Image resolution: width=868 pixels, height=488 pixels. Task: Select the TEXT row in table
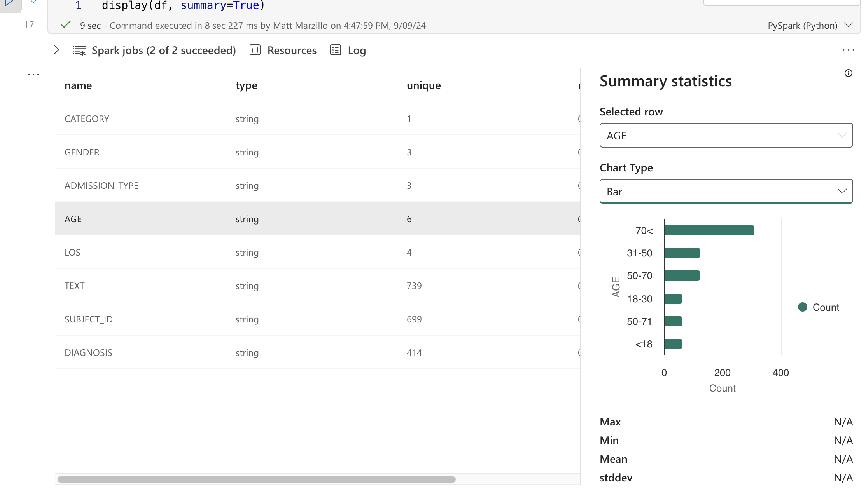[x=75, y=286]
